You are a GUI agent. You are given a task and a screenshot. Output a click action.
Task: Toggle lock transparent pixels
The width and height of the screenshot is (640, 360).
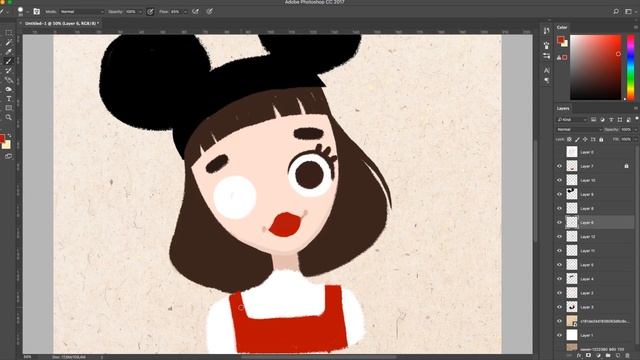(x=569, y=140)
